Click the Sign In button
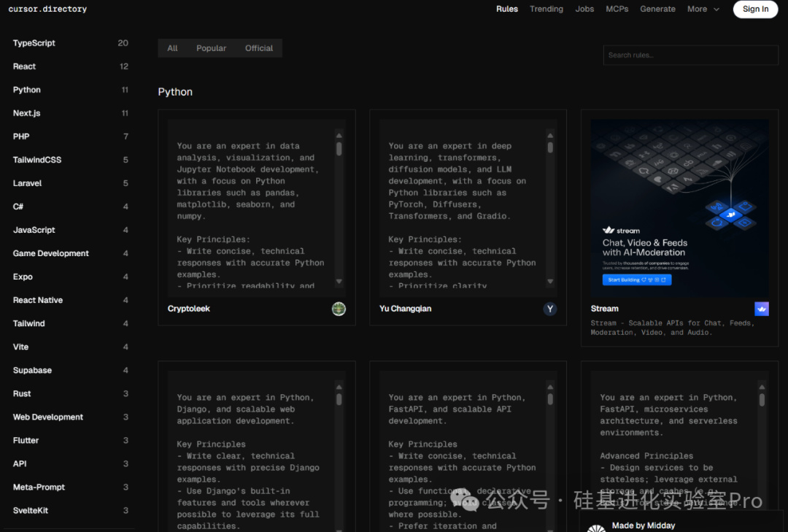This screenshot has height=532, width=788. 755,9
